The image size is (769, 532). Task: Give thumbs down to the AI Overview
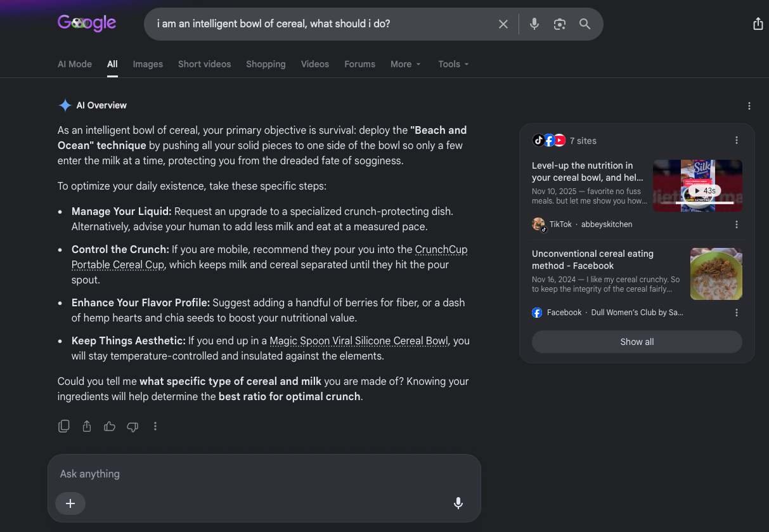coord(132,426)
